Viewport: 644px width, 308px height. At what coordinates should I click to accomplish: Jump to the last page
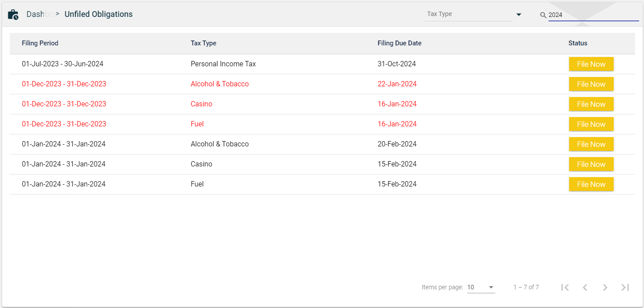pyautogui.click(x=625, y=288)
